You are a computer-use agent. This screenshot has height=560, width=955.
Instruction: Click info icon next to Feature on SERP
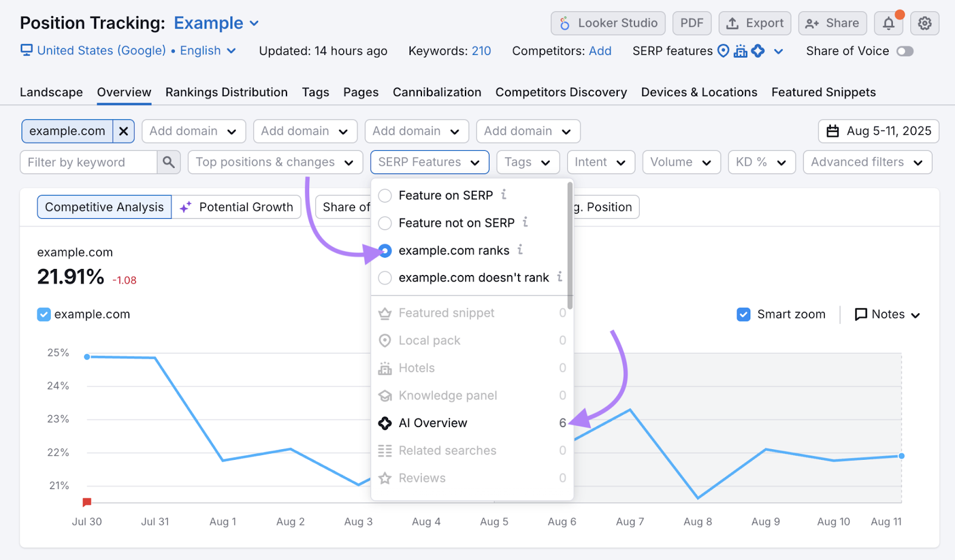504,194
